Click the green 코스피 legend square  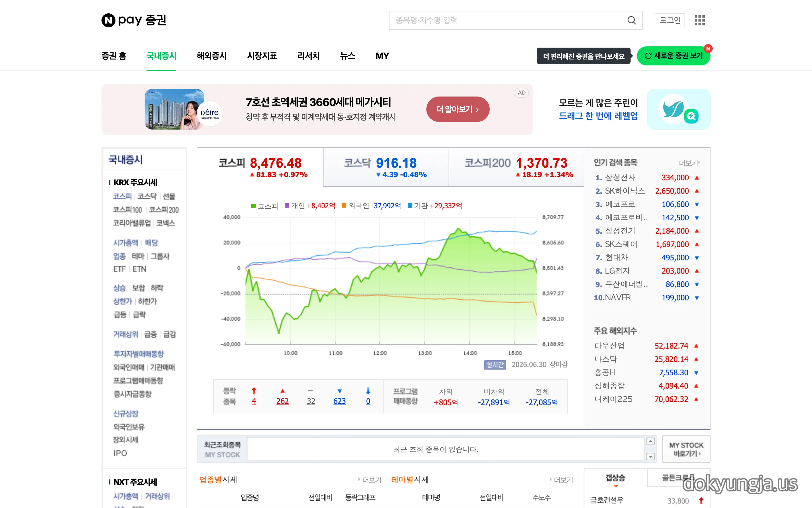254,206
